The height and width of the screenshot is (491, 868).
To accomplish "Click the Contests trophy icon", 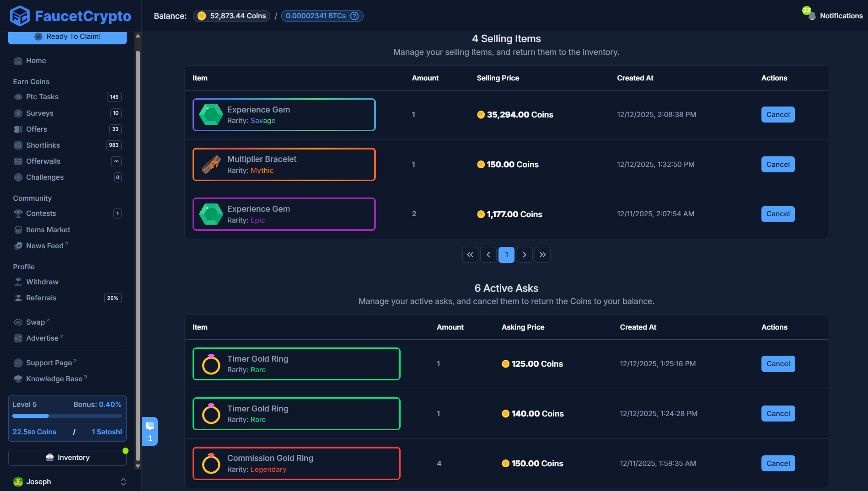I will click(18, 213).
